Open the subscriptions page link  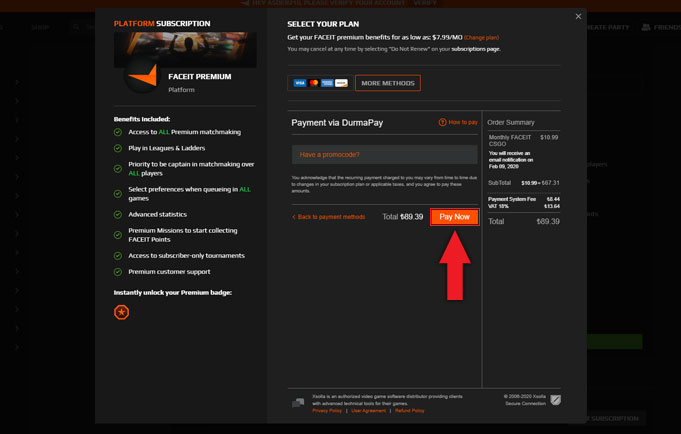475,49
